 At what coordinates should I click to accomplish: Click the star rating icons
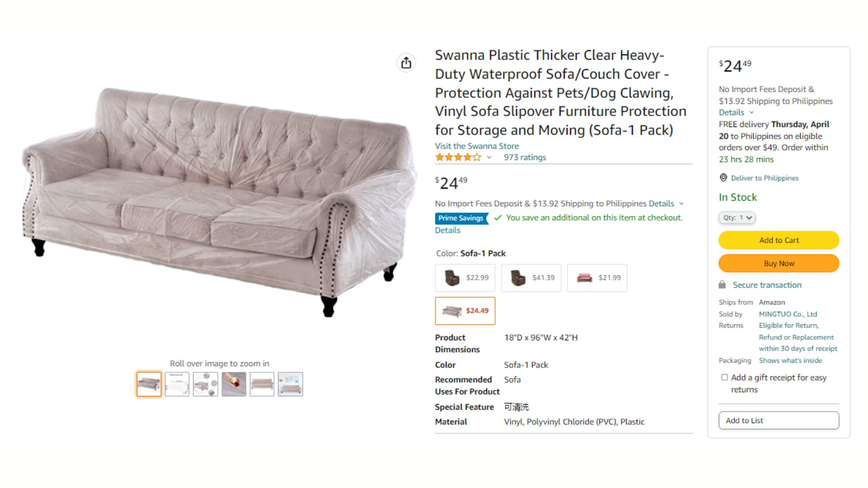[458, 157]
